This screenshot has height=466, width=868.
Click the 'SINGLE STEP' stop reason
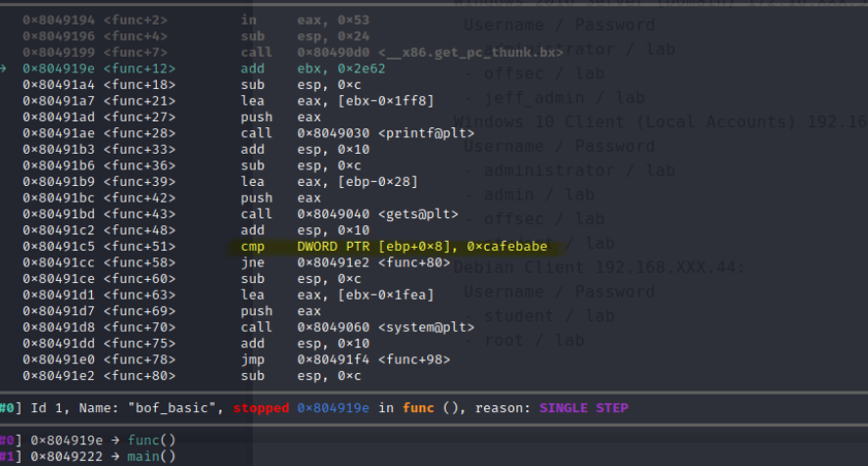584,408
